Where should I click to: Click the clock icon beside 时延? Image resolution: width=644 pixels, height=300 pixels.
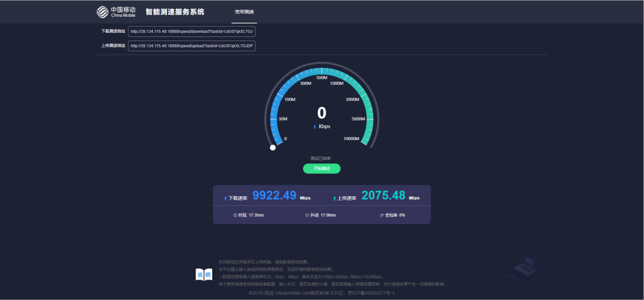[x=236, y=215]
